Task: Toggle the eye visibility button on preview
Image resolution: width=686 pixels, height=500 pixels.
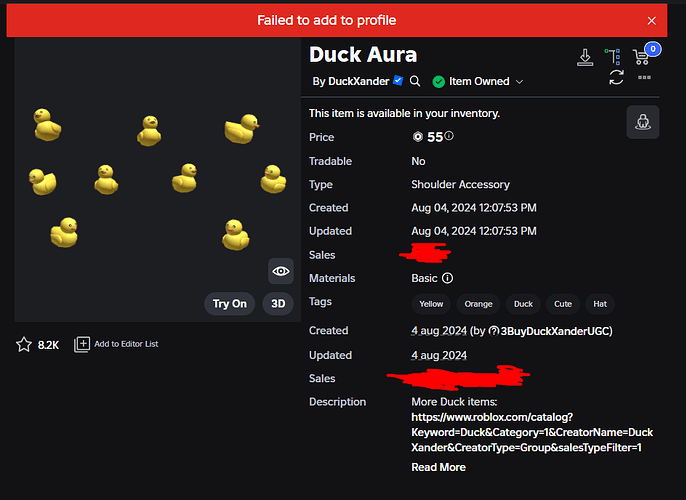Action: [280, 271]
